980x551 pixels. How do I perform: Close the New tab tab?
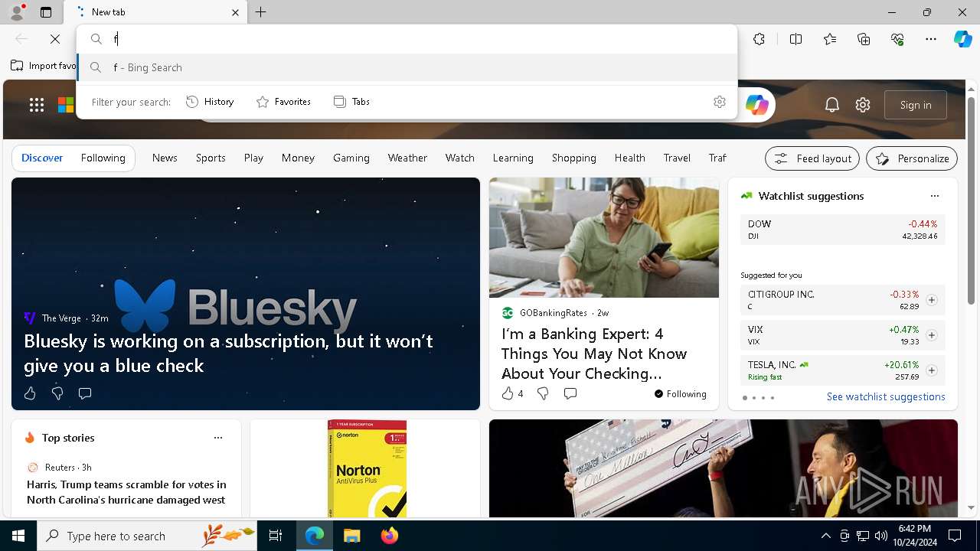(x=235, y=12)
